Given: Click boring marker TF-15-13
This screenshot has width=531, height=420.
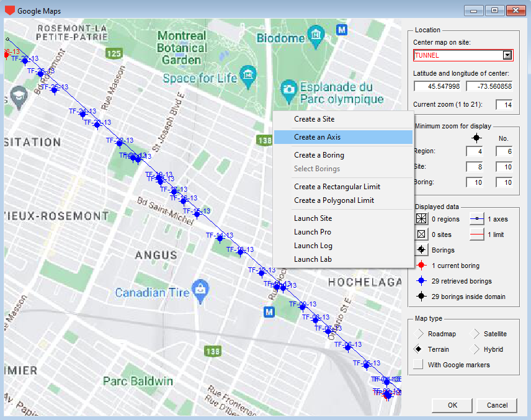Looking at the screenshot, I should pos(197,214).
